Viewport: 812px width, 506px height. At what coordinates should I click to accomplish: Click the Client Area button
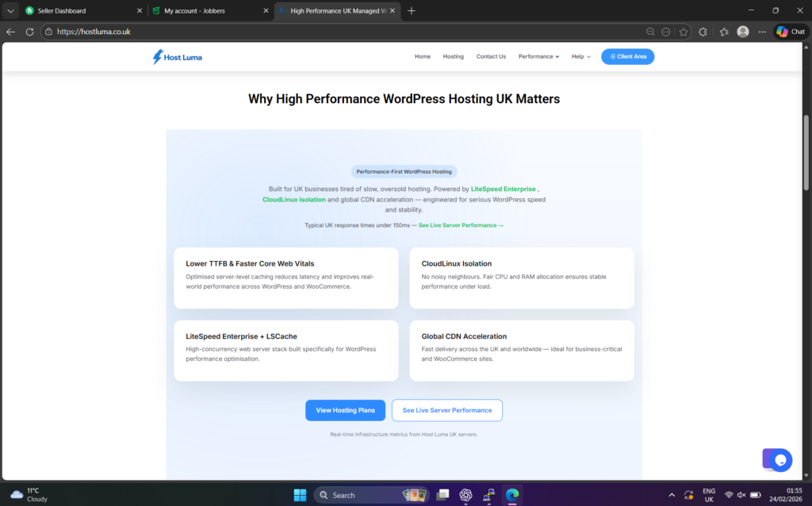pos(627,56)
